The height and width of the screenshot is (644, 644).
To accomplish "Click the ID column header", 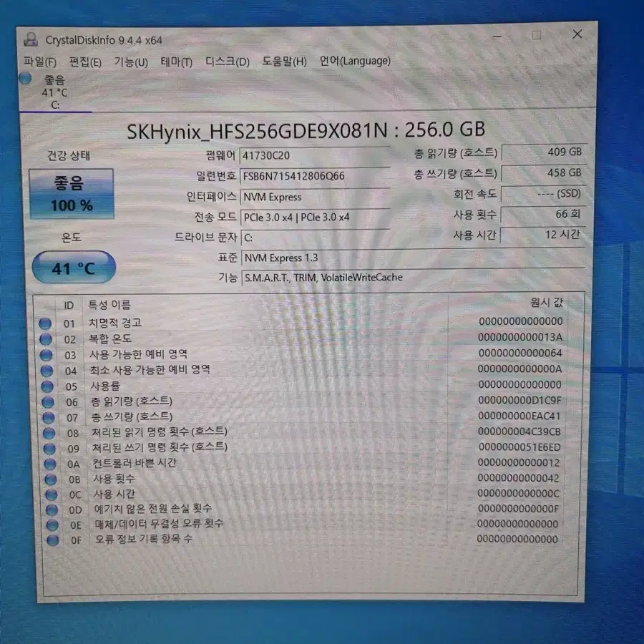I will (x=69, y=305).
